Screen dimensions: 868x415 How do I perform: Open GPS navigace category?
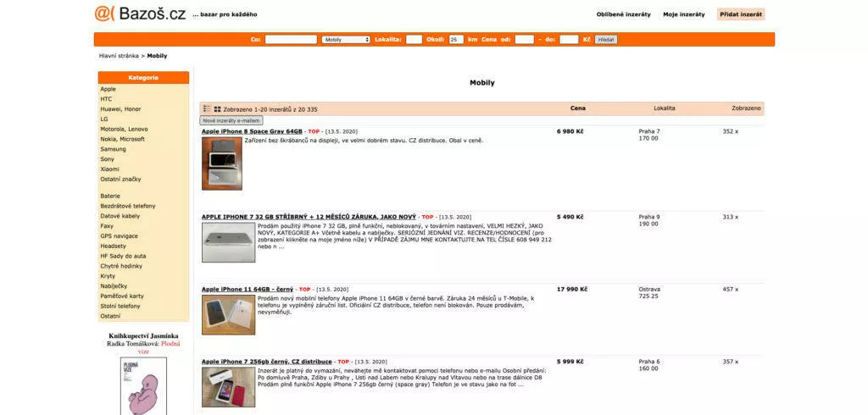[119, 235]
